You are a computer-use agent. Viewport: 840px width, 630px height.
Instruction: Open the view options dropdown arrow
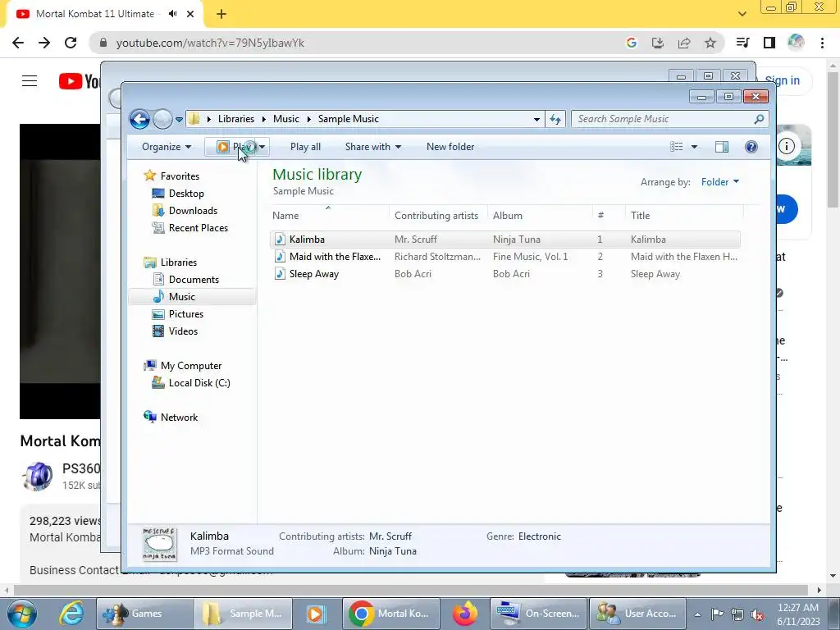[x=694, y=147]
